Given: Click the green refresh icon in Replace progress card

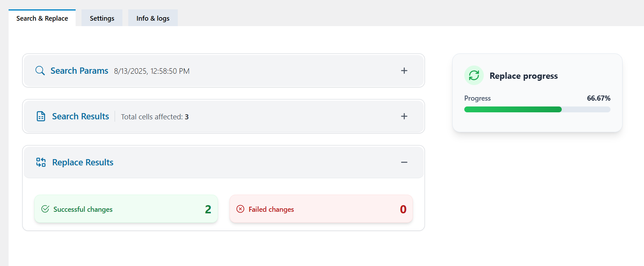Looking at the screenshot, I should (474, 75).
